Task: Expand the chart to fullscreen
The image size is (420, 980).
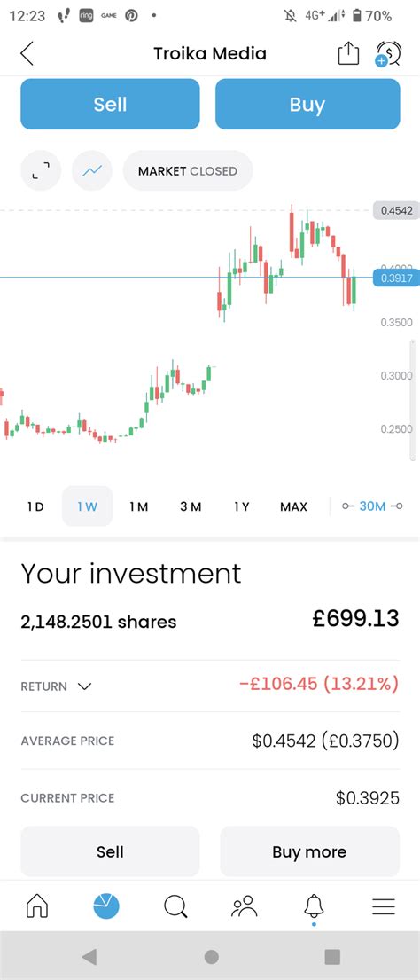Action: click(x=41, y=170)
